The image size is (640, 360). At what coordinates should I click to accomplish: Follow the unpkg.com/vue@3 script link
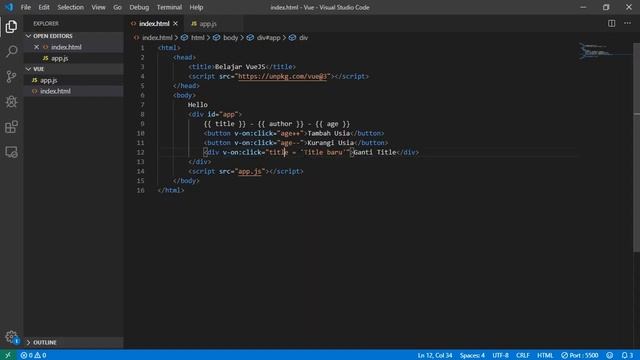click(x=282, y=76)
